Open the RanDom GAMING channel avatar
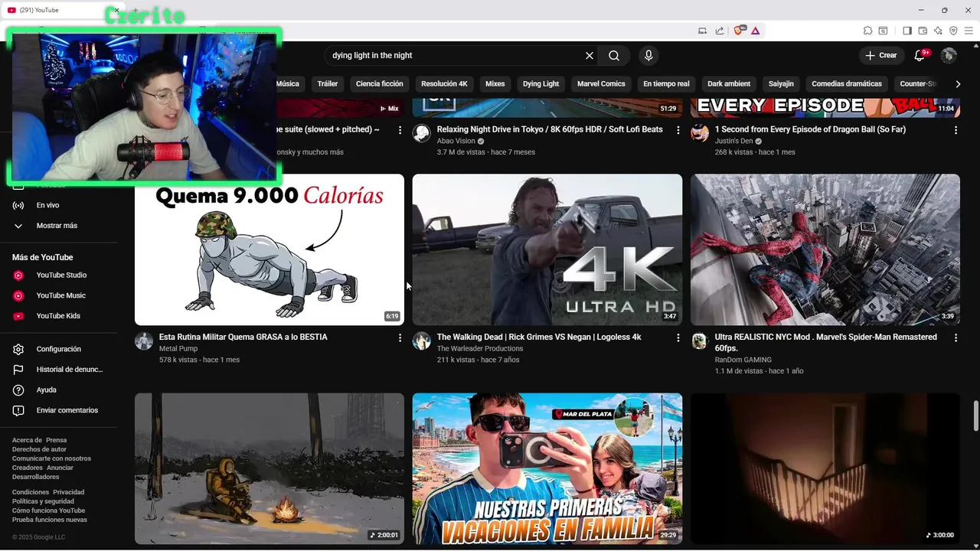 (x=700, y=341)
